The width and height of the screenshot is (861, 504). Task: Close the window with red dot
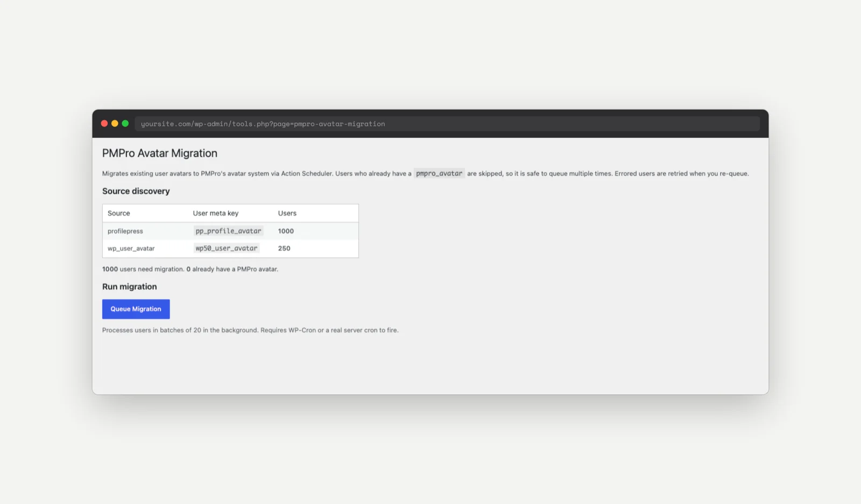pyautogui.click(x=104, y=124)
